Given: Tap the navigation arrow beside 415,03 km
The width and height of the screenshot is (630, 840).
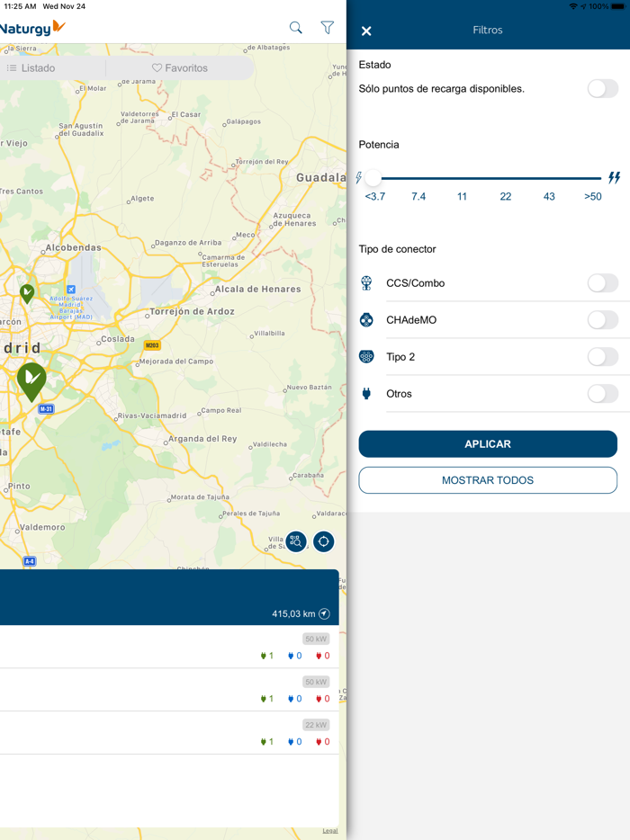Looking at the screenshot, I should point(324,613).
